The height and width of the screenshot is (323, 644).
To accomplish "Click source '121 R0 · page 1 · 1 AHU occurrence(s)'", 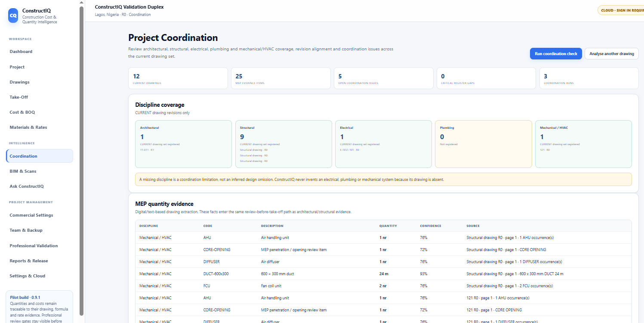I will [498, 298].
